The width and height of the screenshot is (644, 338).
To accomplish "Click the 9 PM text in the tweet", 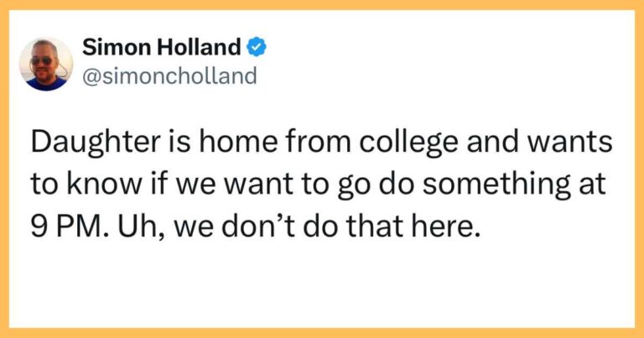I will [x=65, y=227].
